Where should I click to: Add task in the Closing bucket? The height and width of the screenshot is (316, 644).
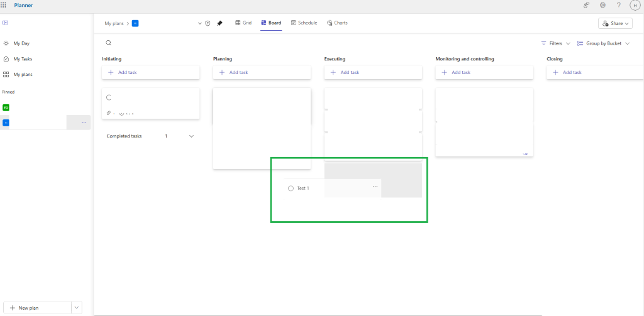pos(595,72)
